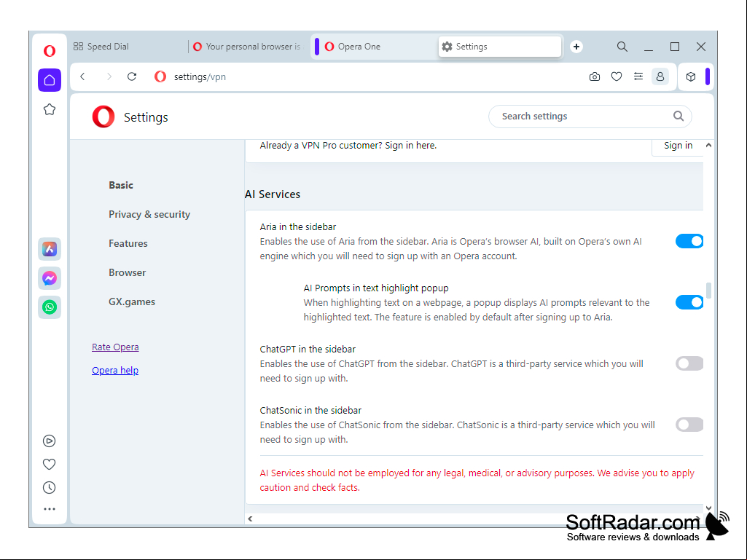Click the Settings page title logo

pos(103,117)
